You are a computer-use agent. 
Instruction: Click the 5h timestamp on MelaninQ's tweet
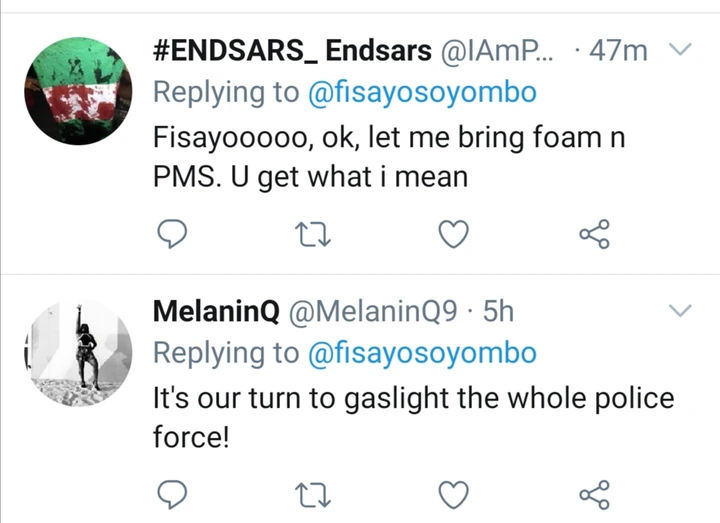[x=498, y=312]
